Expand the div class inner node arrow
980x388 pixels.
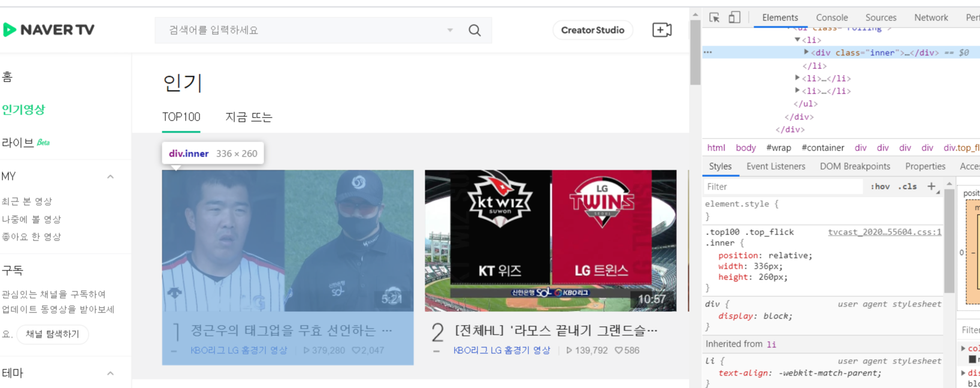[x=806, y=52]
